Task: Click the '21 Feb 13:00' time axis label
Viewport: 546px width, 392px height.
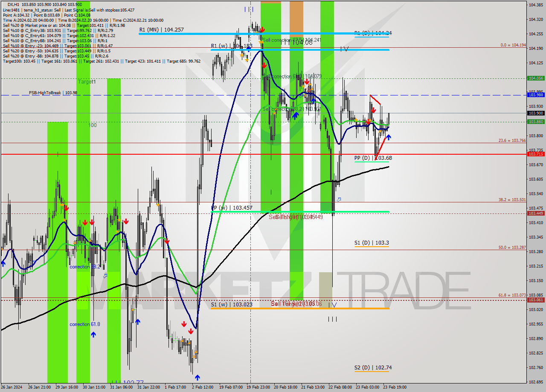Action: [x=313, y=387]
